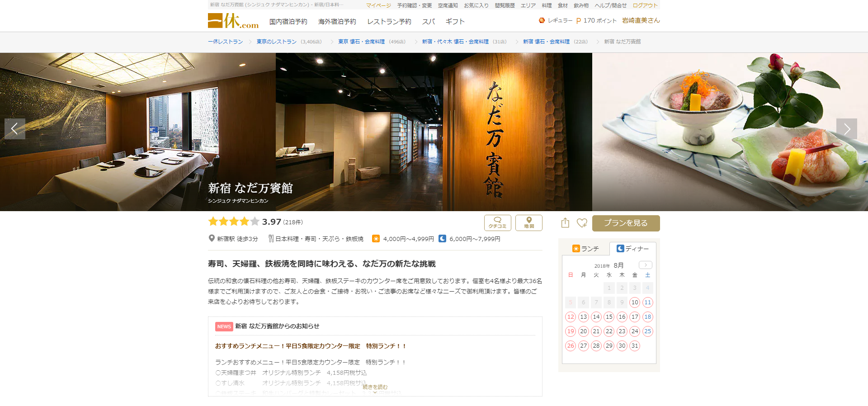Click the share icon

565,223
